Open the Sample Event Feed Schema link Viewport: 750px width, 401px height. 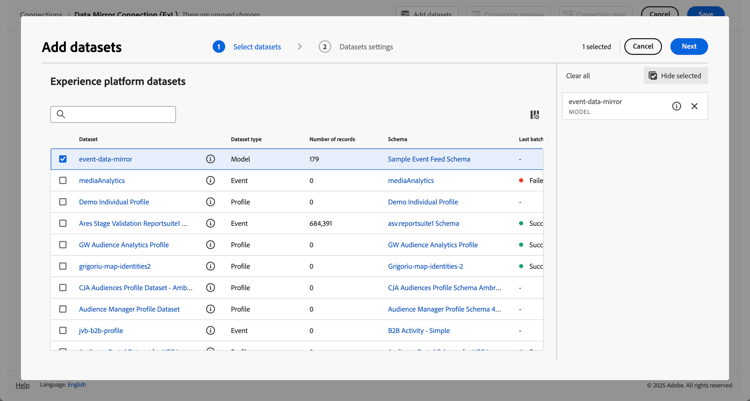[429, 159]
